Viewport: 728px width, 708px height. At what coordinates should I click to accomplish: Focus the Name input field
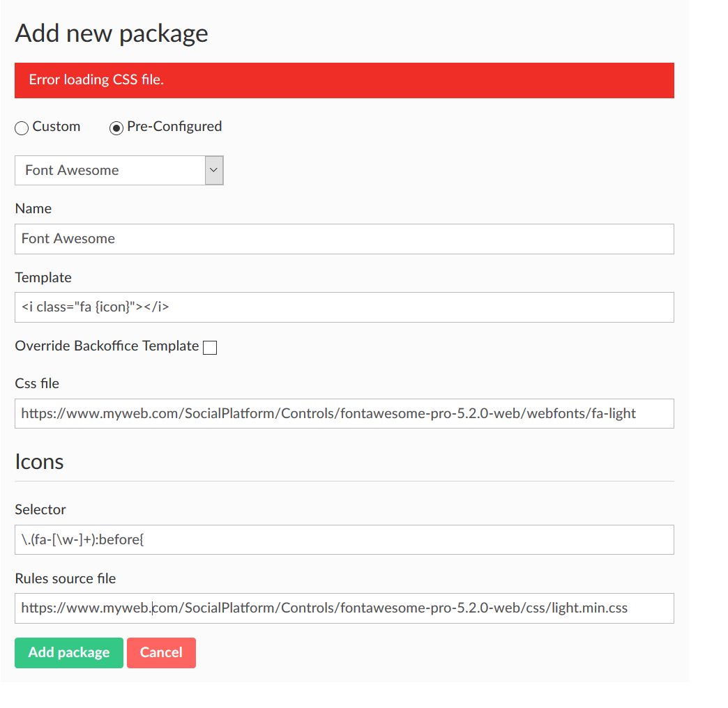(344, 239)
